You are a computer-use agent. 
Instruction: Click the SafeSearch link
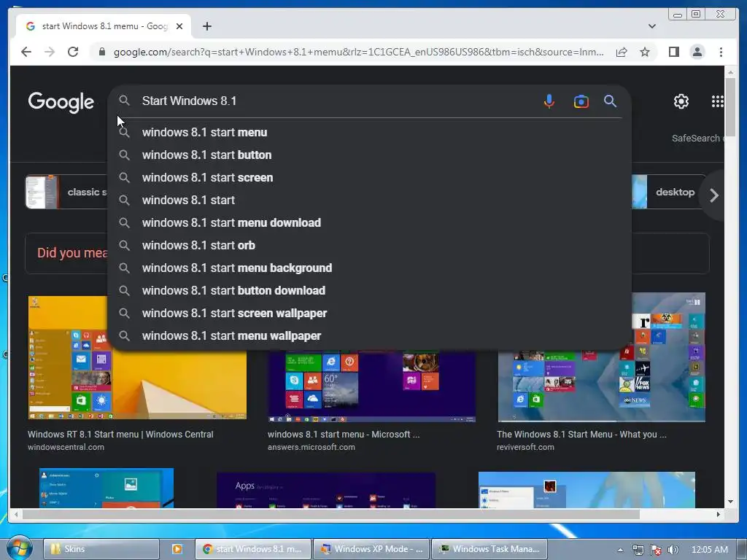coord(697,138)
